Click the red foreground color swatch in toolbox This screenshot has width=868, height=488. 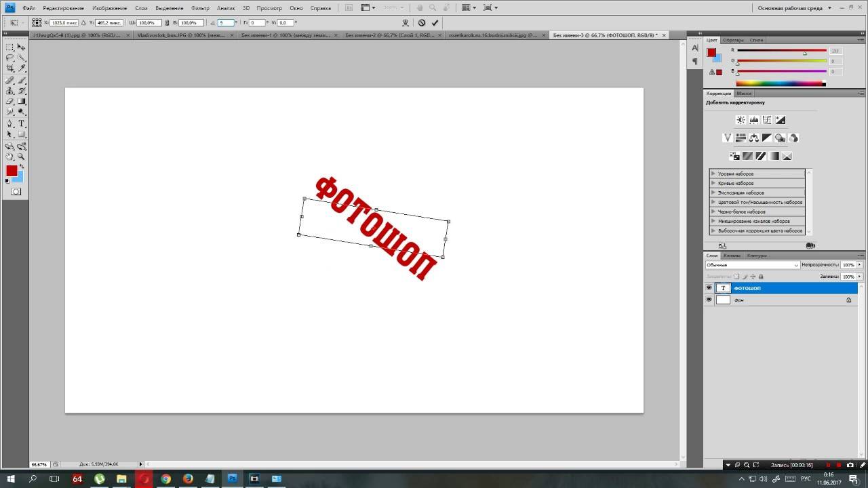pos(12,171)
